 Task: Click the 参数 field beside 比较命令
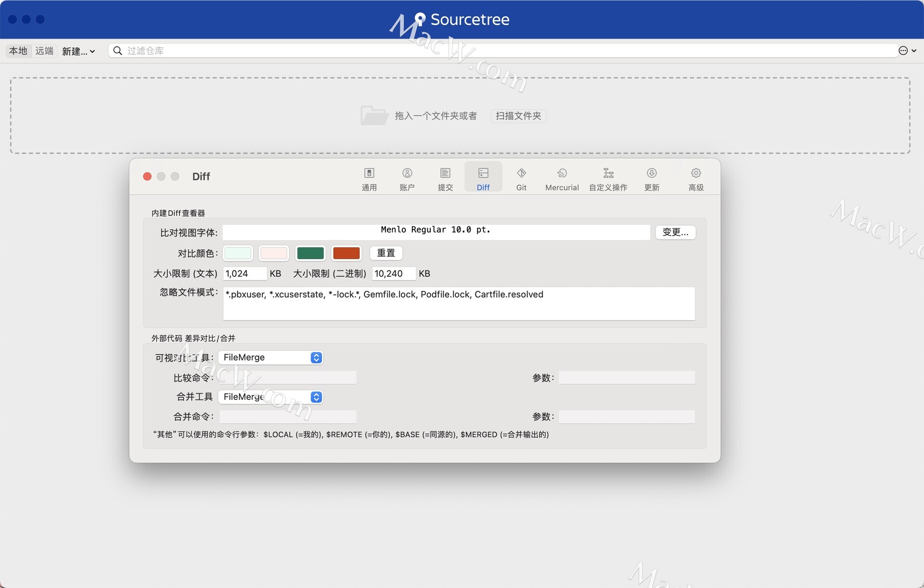tap(627, 378)
